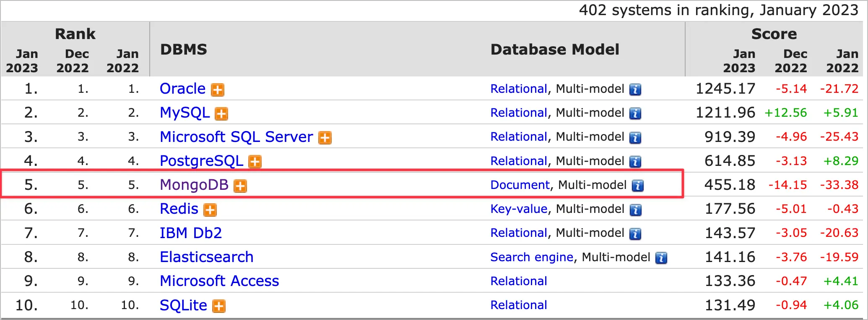Image resolution: width=868 pixels, height=320 pixels.
Task: Click info icon in IBM Db2 row
Action: tap(635, 234)
